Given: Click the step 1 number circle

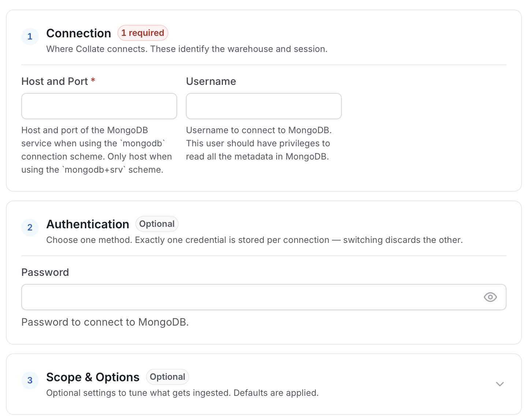Looking at the screenshot, I should pos(30,37).
